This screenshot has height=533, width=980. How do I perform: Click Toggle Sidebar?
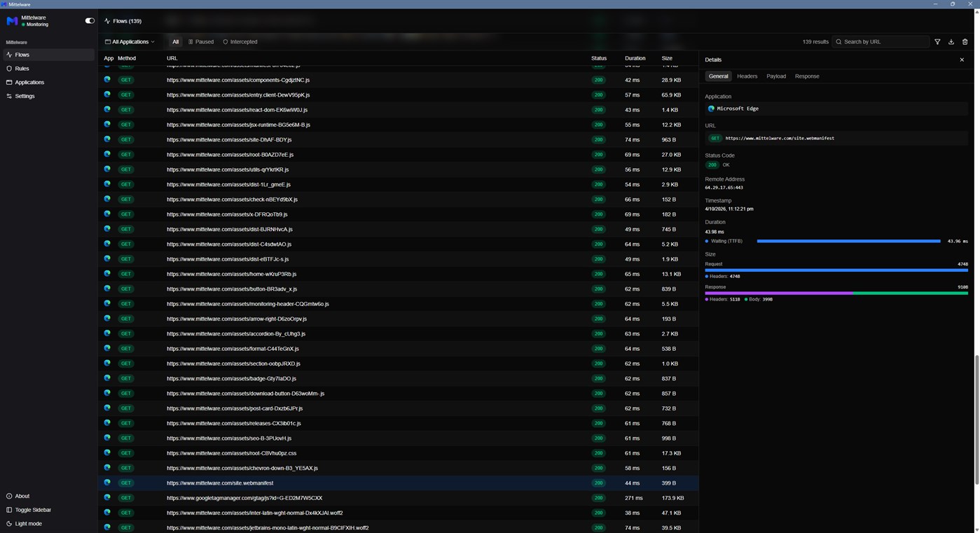48,510
